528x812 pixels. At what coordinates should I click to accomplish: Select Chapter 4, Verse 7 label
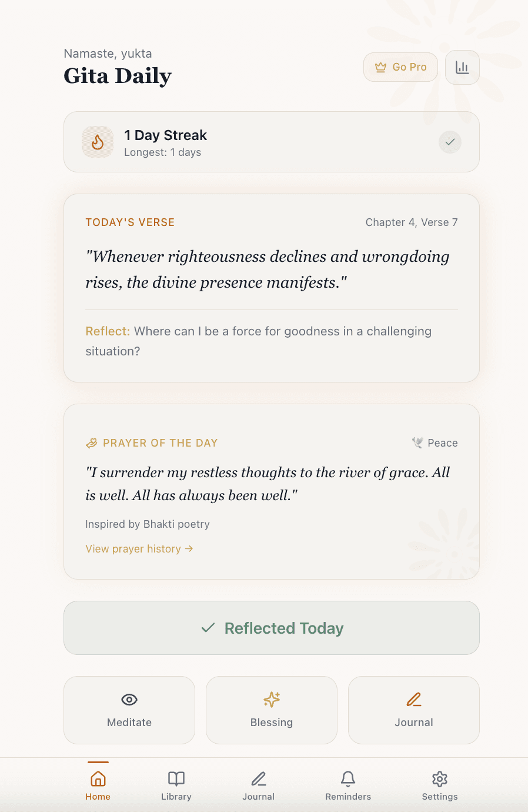click(411, 222)
